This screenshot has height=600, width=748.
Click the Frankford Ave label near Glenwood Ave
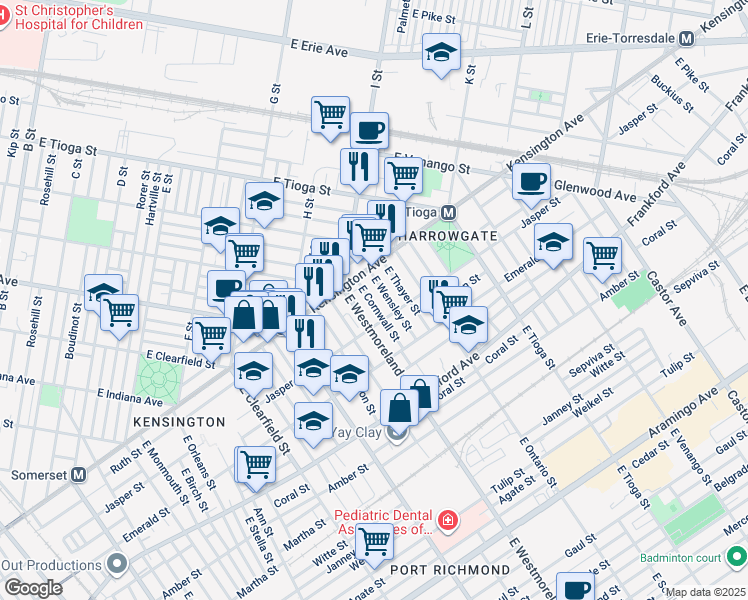(656, 194)
